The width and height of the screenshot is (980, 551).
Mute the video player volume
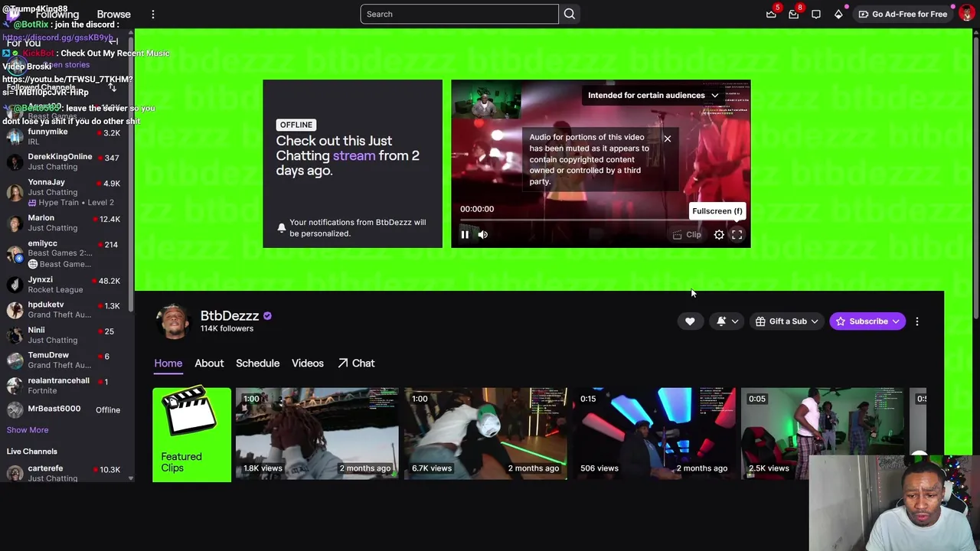(483, 235)
